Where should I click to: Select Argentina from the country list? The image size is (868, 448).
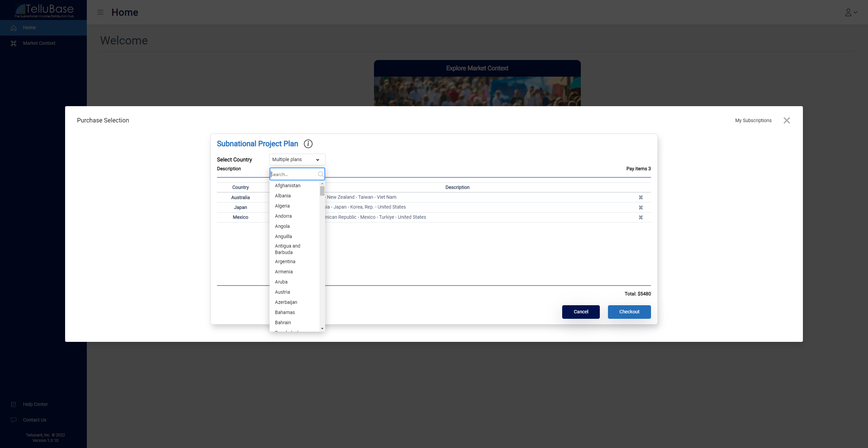point(285,261)
